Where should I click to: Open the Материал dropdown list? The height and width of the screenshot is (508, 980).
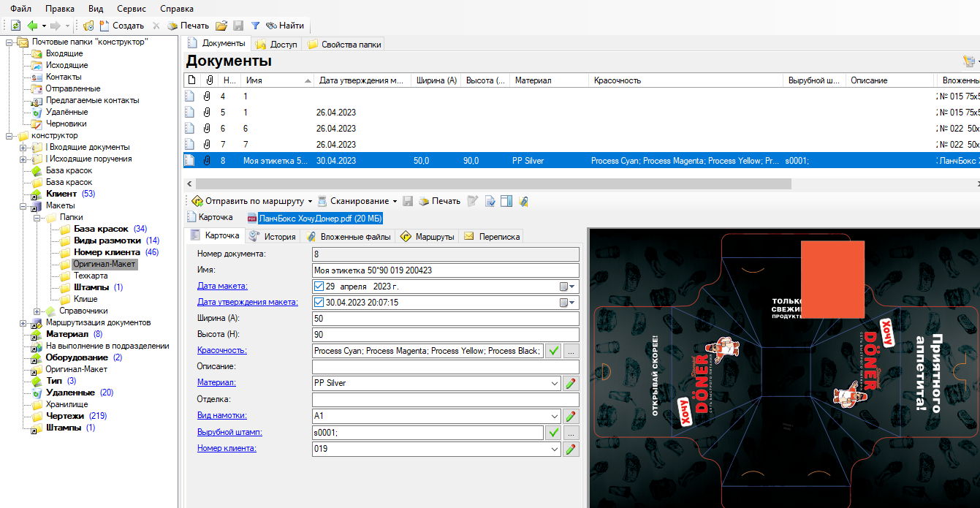click(x=555, y=384)
